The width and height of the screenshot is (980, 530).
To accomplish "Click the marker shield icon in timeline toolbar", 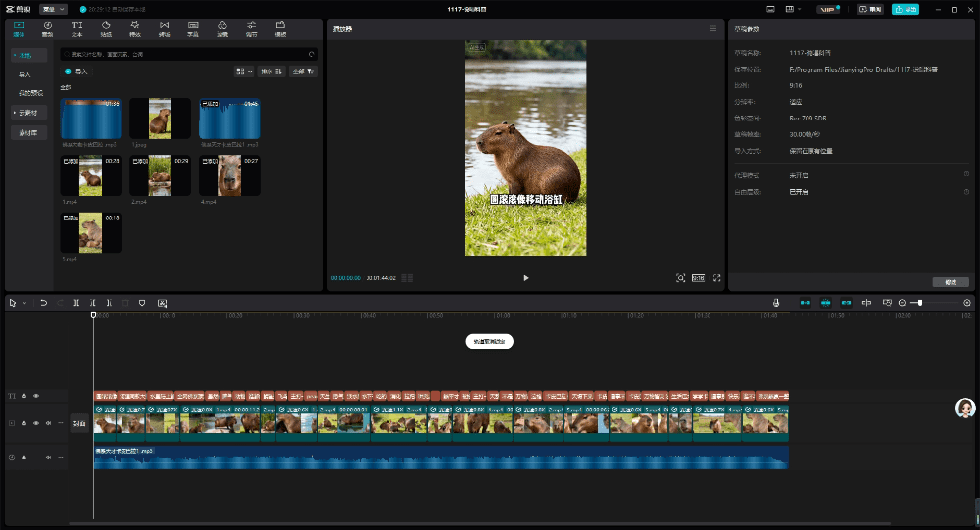I will (x=142, y=303).
